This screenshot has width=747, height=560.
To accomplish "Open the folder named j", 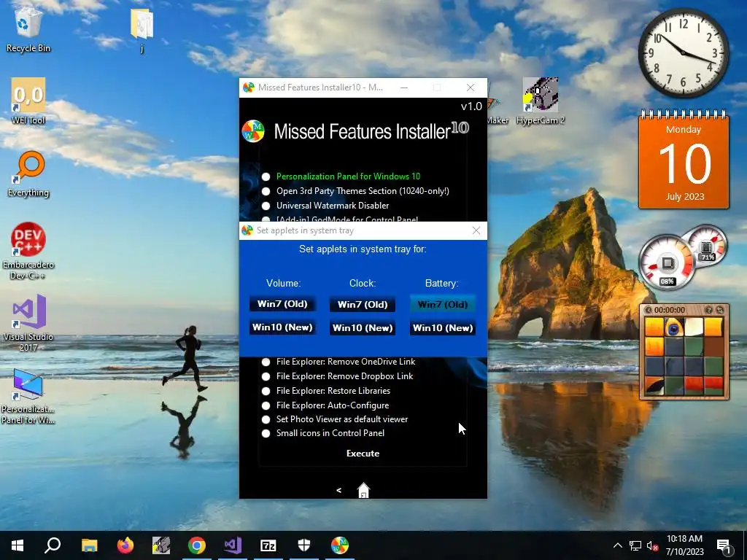I will click(142, 31).
